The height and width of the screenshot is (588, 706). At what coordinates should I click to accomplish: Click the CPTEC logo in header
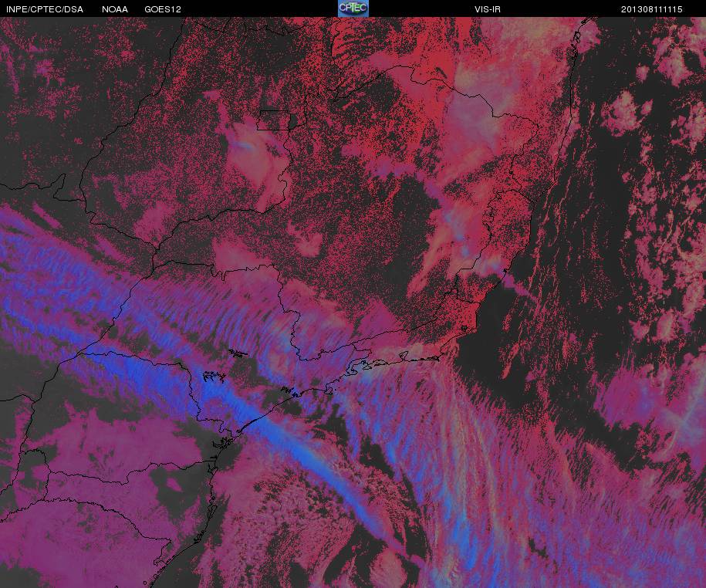click(x=353, y=8)
